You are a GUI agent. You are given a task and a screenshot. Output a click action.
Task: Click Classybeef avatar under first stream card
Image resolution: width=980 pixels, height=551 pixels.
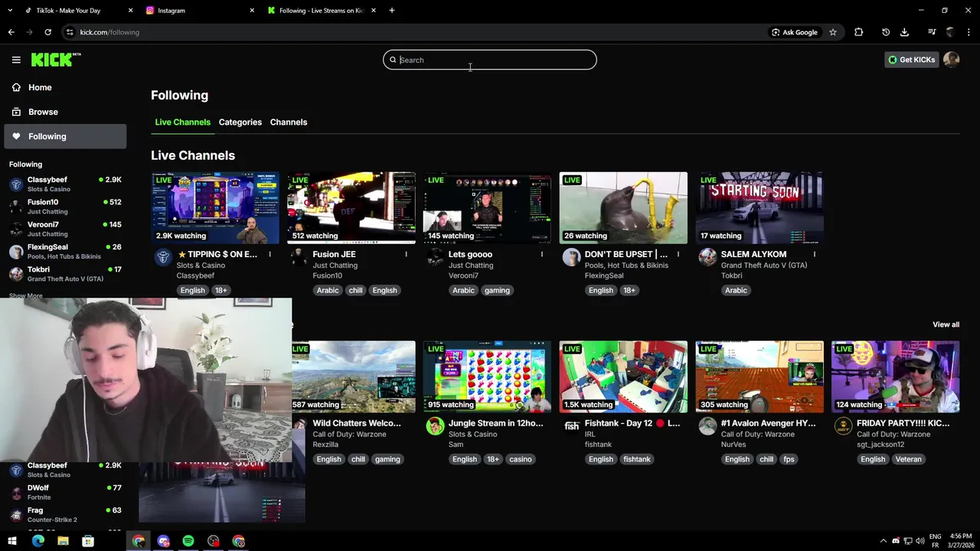coord(162,257)
